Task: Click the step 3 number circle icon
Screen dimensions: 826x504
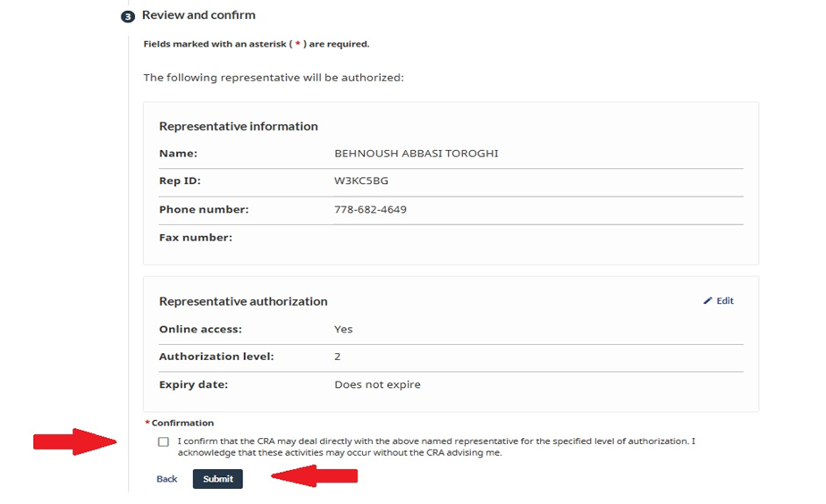Action: [127, 16]
